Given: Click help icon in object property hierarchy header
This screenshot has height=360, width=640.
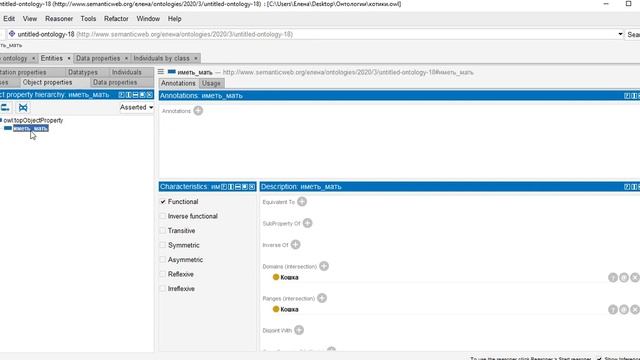Looking at the screenshot, I should pos(121,95).
